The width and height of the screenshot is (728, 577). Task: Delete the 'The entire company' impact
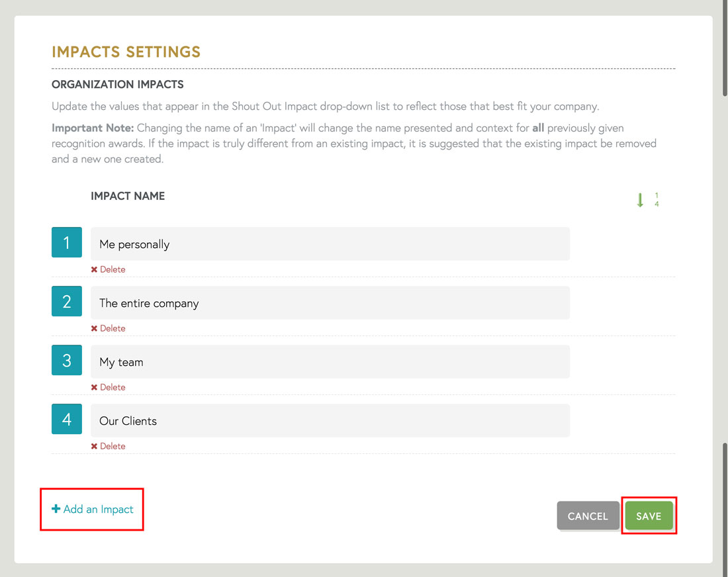click(x=108, y=328)
